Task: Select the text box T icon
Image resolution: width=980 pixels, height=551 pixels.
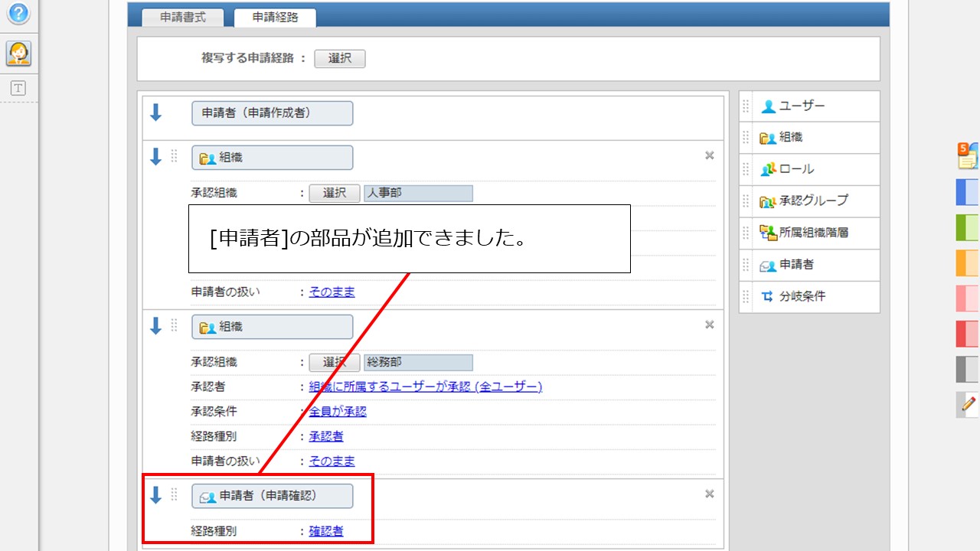Action: point(18,88)
